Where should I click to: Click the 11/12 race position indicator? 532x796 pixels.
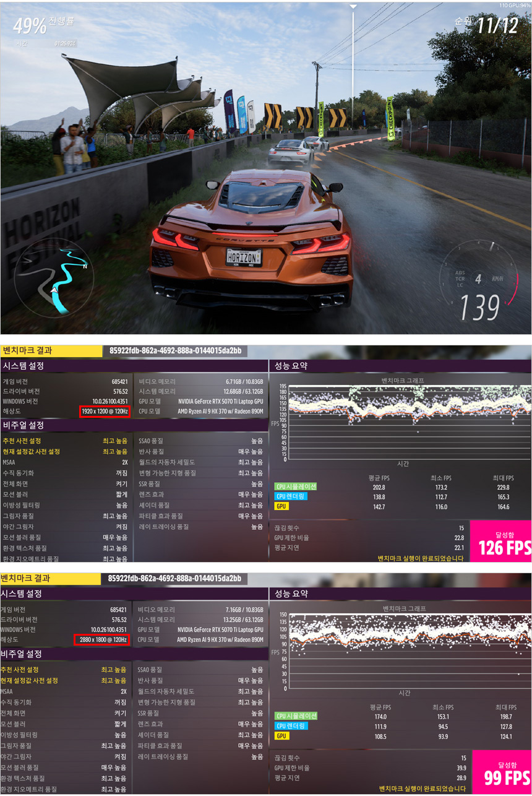coord(497,25)
